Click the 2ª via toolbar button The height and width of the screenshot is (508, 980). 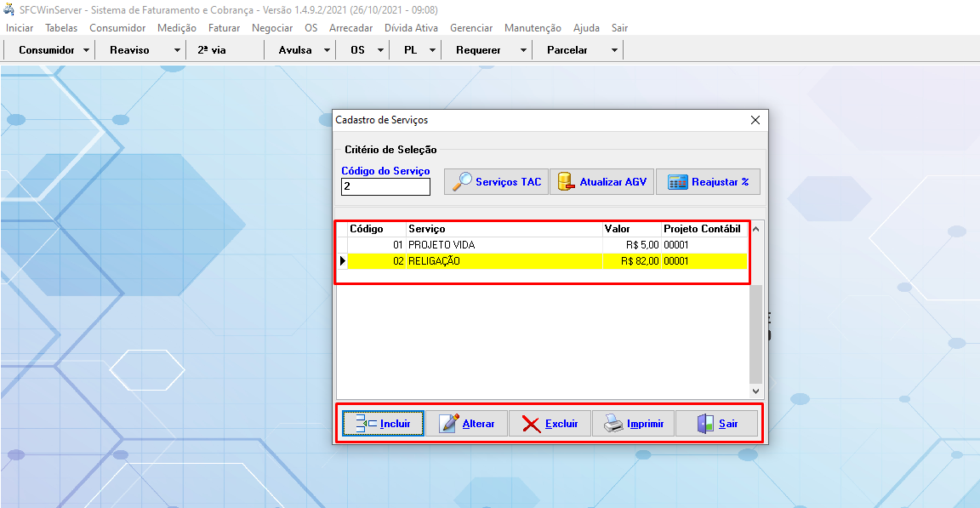[212, 50]
